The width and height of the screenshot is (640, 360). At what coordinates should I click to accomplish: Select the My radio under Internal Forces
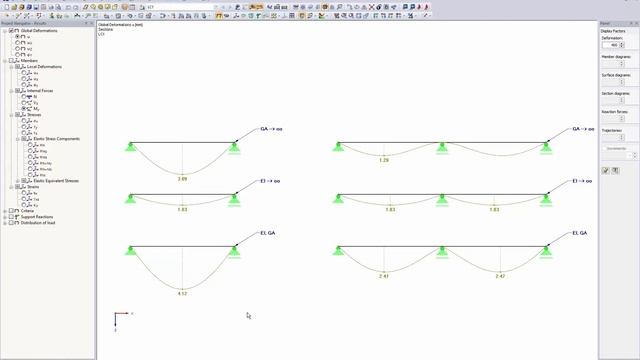(x=24, y=109)
